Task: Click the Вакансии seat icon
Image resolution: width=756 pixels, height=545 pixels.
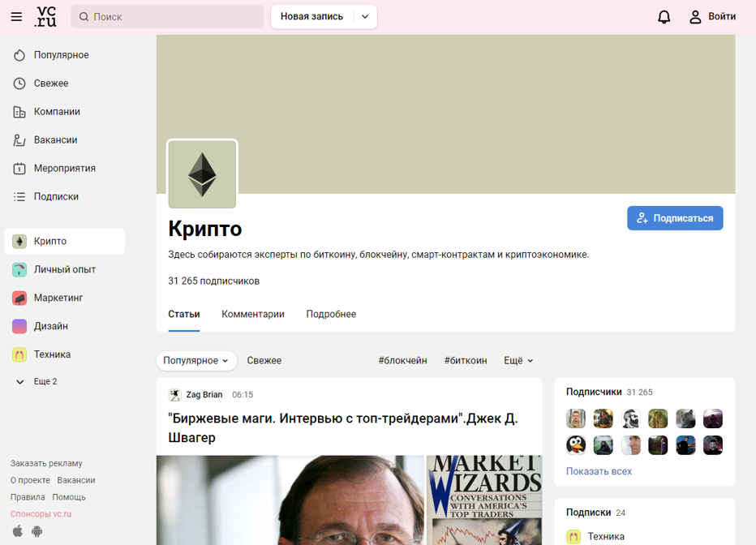Action: (19, 140)
